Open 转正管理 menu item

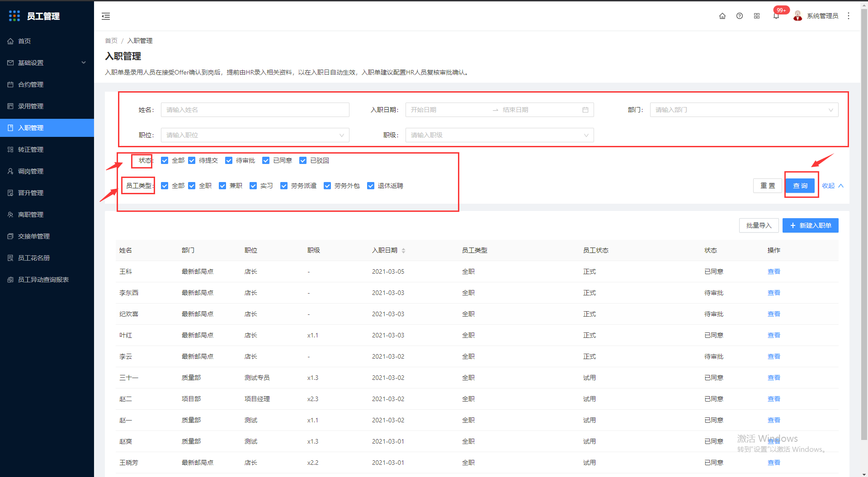pyautogui.click(x=47, y=150)
